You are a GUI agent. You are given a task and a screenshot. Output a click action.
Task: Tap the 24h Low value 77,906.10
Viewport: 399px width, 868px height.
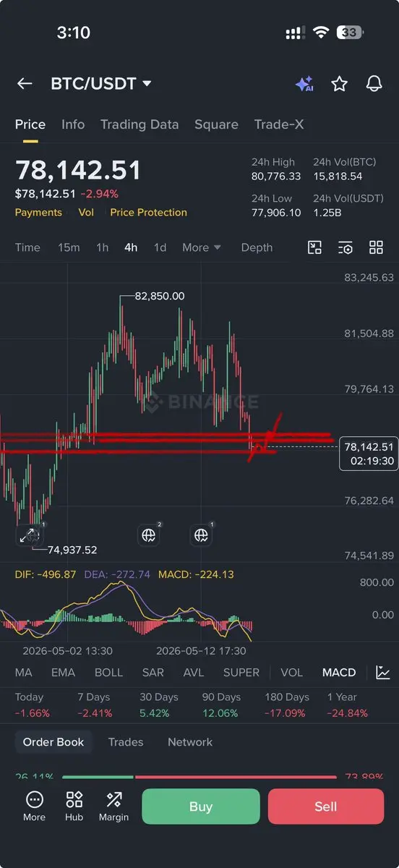276,213
